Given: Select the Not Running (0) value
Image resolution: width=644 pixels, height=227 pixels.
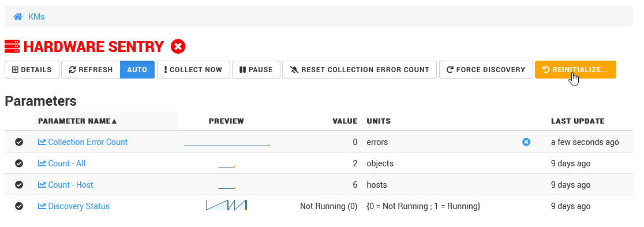Looking at the screenshot, I should click(x=328, y=206).
